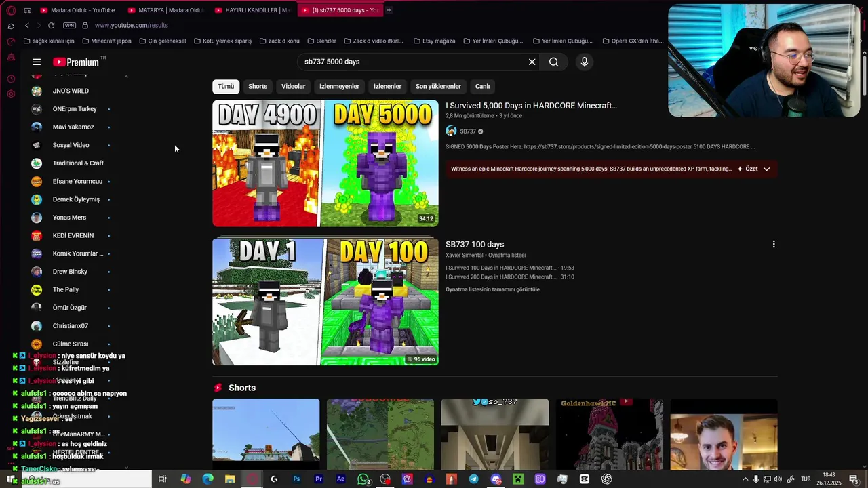The image size is (868, 488).
Task: Open Minecraft creeper icon in taskbar
Action: (518, 479)
